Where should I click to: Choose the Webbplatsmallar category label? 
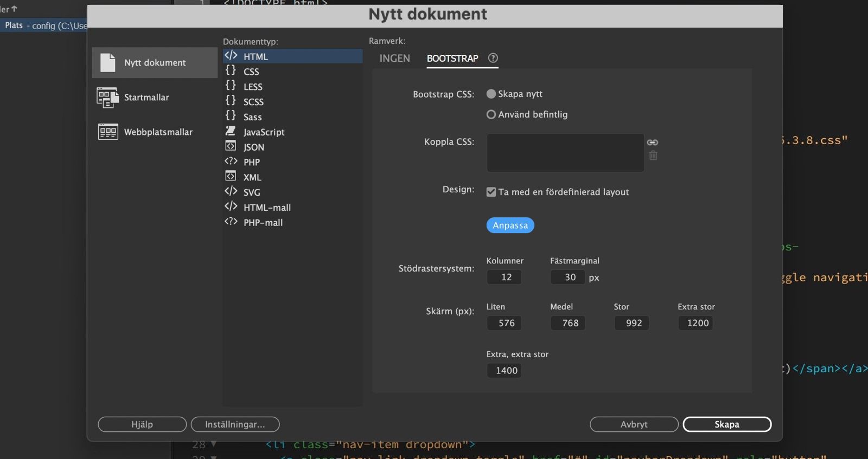click(x=158, y=132)
